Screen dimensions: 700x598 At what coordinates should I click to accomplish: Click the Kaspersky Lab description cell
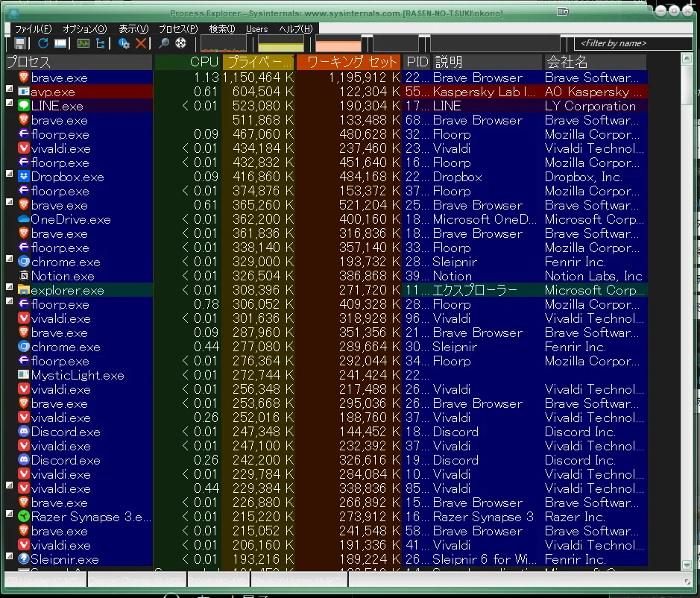click(x=484, y=92)
